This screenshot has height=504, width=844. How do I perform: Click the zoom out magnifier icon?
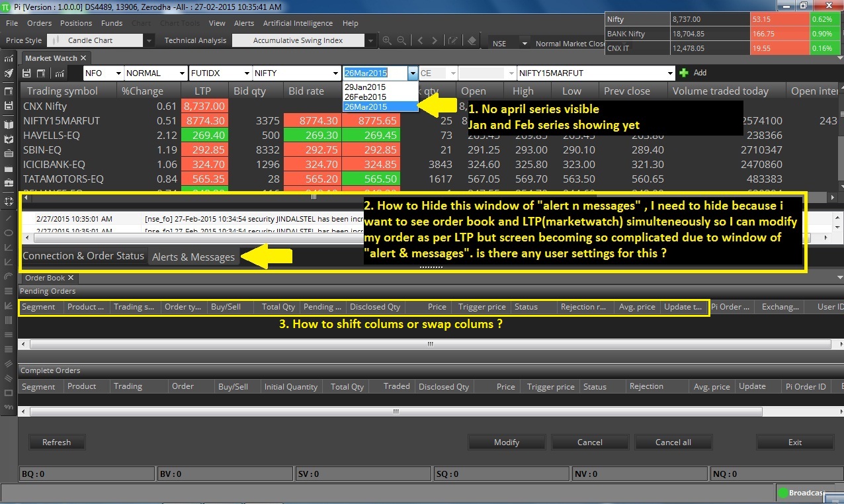click(401, 40)
